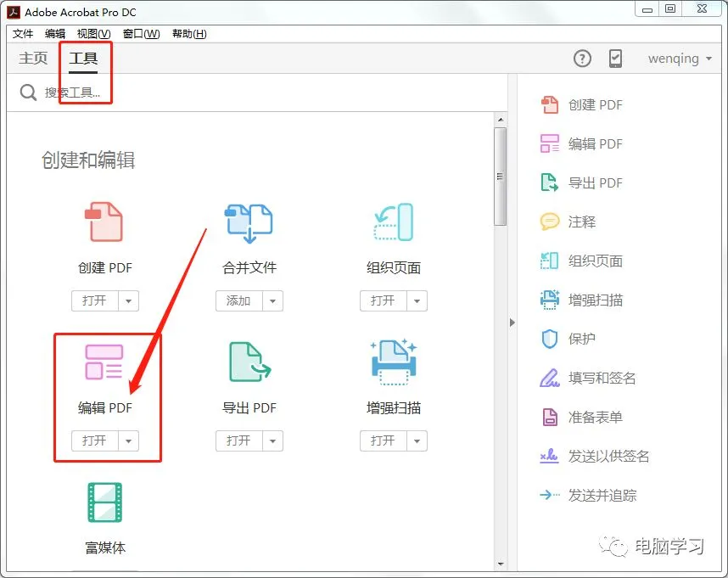
Task: Open 填写和签名 in the right sidebar
Action: (588, 378)
